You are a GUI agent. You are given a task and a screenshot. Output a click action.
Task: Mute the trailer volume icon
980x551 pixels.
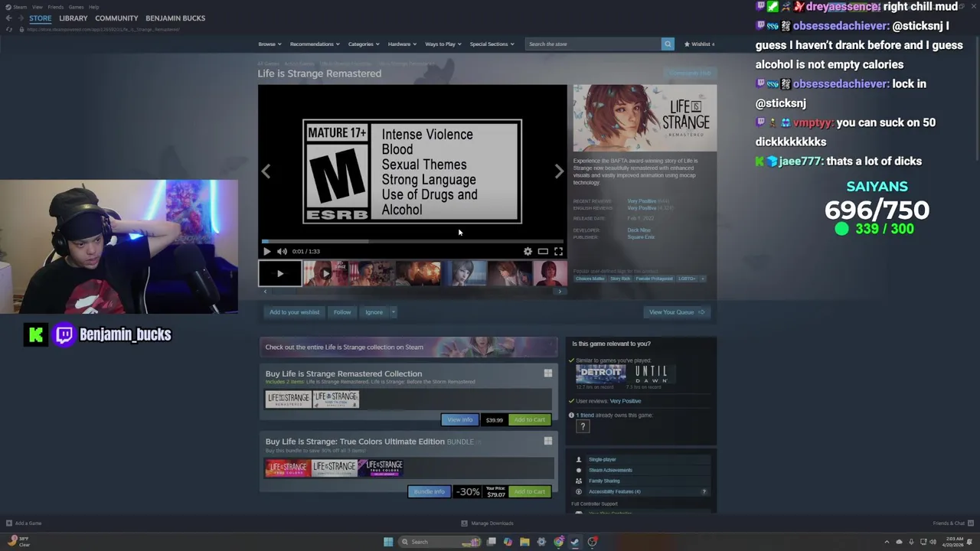click(282, 251)
